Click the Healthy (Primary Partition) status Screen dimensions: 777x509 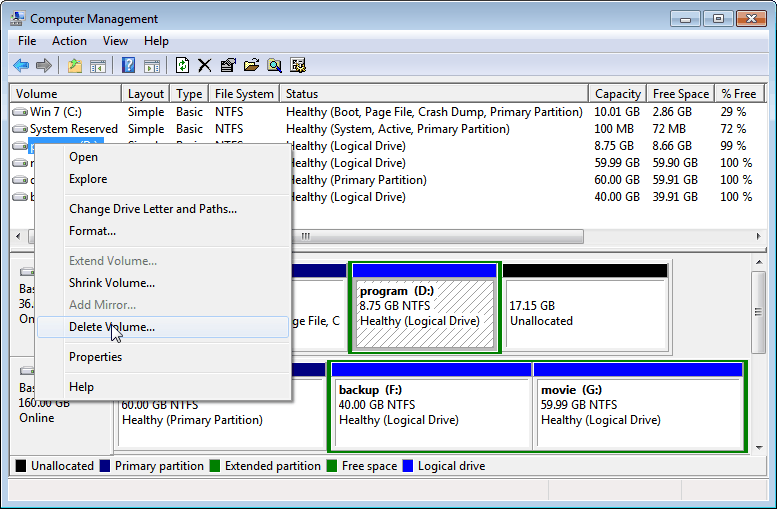coord(356,180)
